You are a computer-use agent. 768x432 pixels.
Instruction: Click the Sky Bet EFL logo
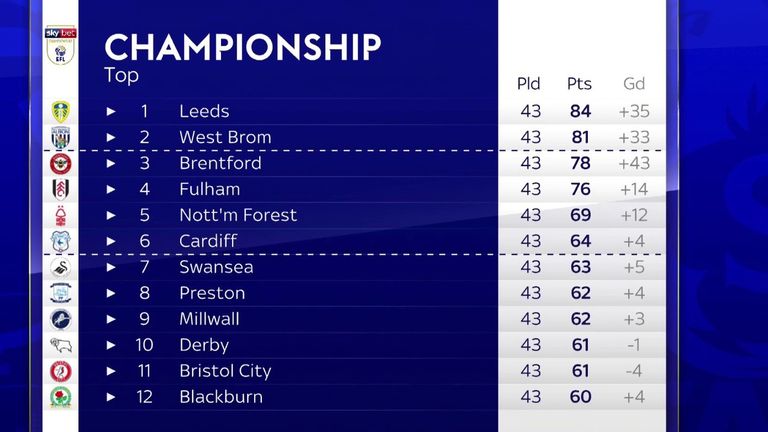point(61,45)
